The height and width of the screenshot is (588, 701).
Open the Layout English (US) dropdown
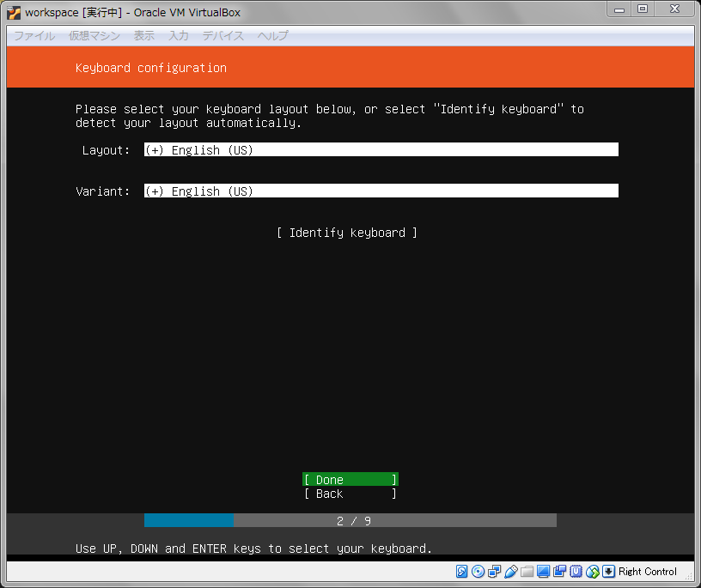(381, 149)
